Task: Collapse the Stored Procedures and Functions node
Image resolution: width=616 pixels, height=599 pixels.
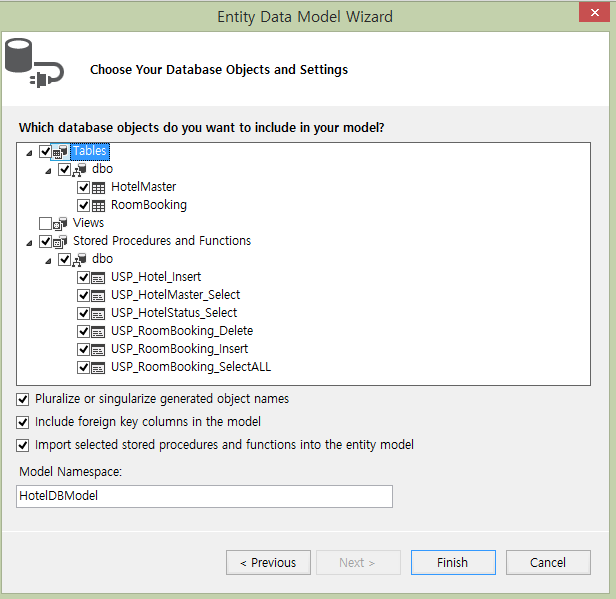Action: 29,243
